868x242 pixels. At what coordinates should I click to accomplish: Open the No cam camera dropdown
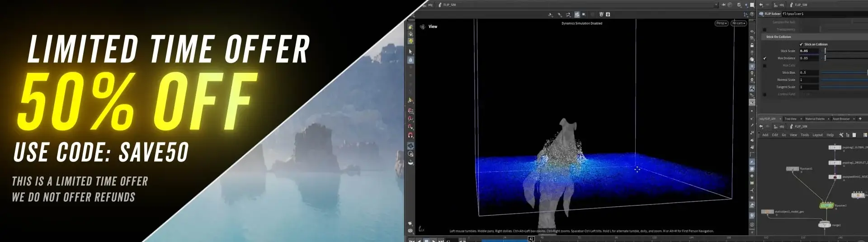click(x=739, y=23)
